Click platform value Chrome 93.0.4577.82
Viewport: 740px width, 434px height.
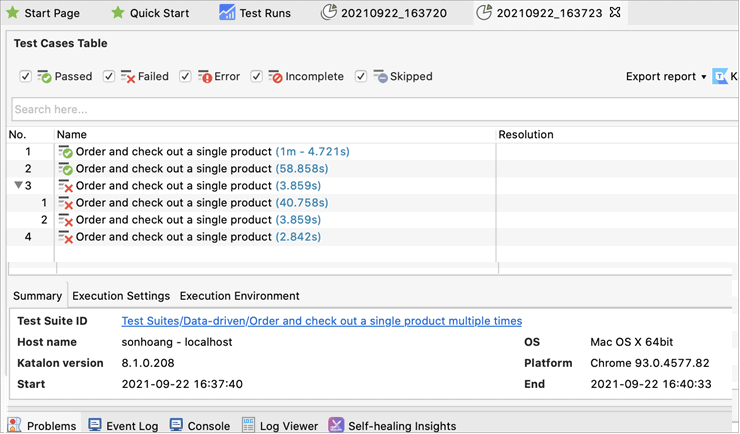(x=650, y=363)
